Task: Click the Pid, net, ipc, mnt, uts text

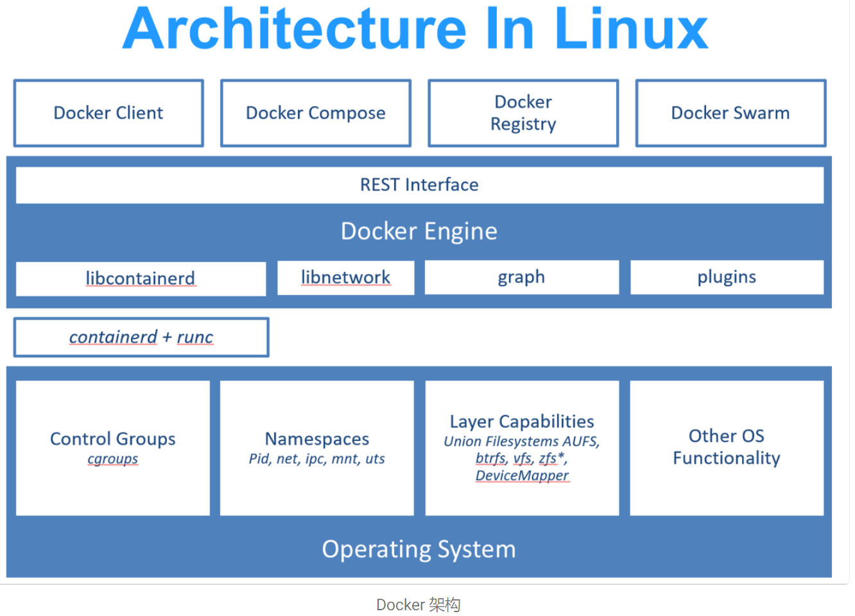Action: click(317, 459)
